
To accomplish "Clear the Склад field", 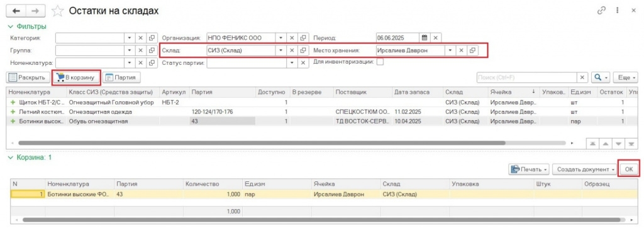I will [x=292, y=50].
